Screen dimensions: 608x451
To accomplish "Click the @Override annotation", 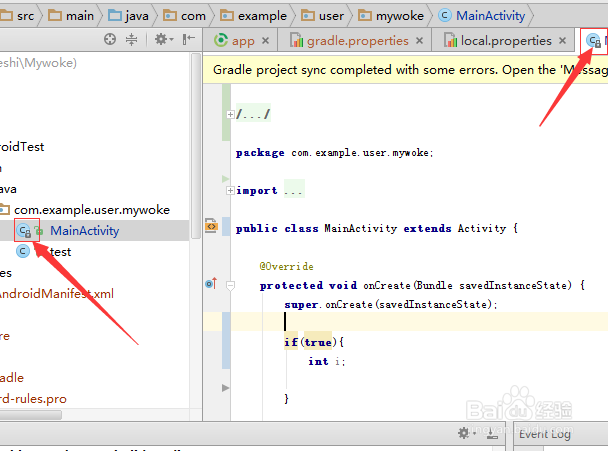I will point(286,266).
